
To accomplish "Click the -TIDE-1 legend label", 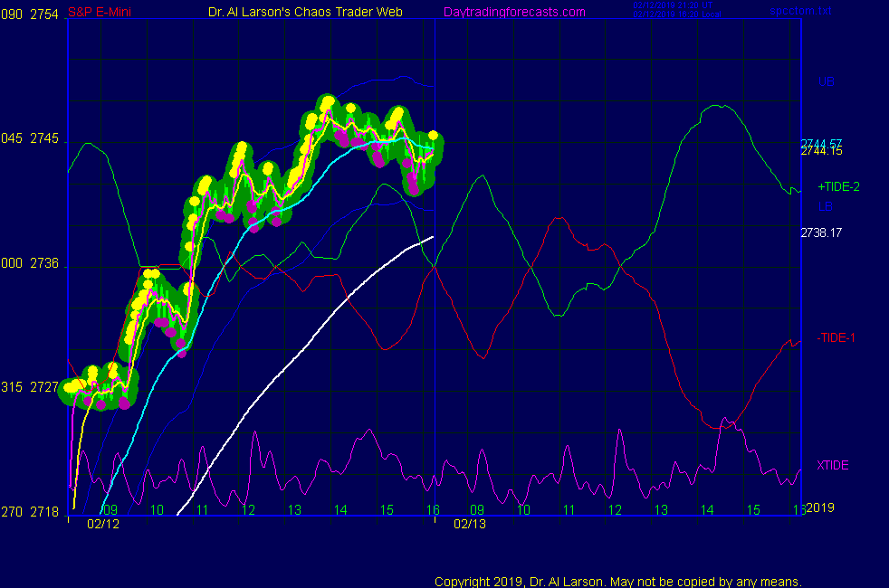I will pos(836,337).
